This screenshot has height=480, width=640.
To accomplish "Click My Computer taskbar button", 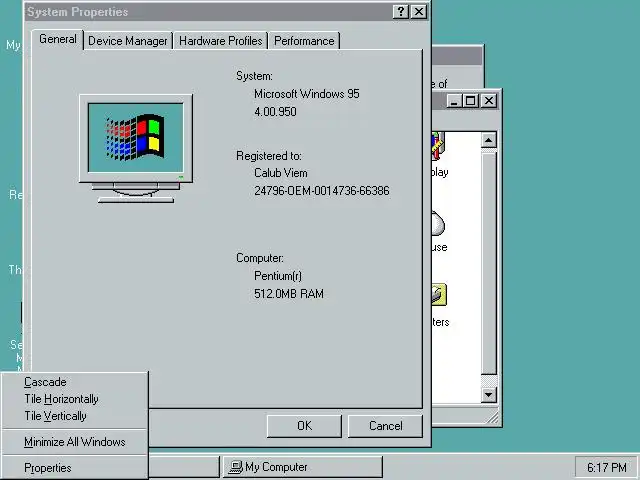I will (303, 467).
